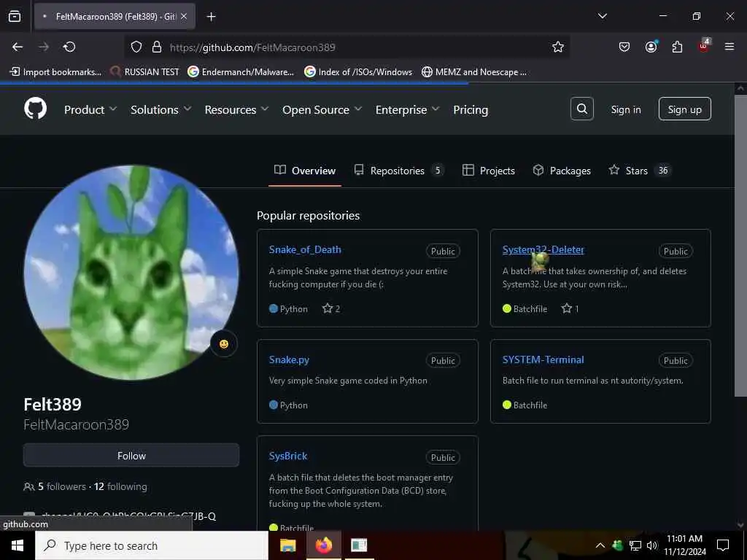Open the RUSSIAN TEST bookmark
This screenshot has width=747, height=560.
pyautogui.click(x=144, y=72)
